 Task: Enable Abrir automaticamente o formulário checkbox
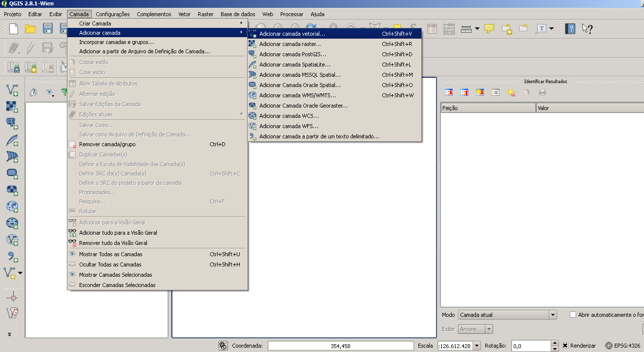tap(573, 315)
